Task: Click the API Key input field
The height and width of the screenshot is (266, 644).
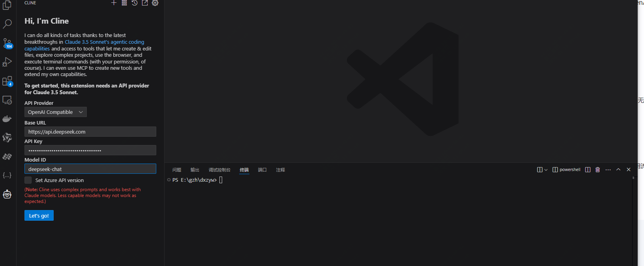Action: click(90, 150)
